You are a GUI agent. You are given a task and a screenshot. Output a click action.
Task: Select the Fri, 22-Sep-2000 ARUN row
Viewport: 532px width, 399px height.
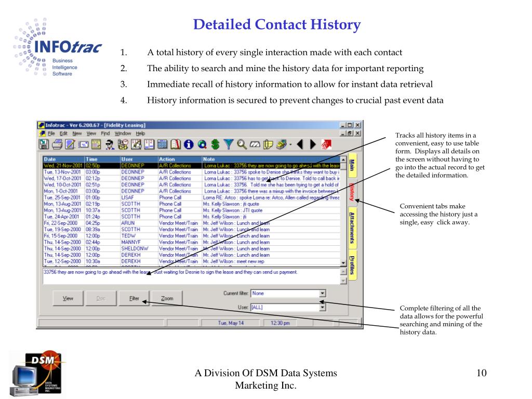click(191, 223)
